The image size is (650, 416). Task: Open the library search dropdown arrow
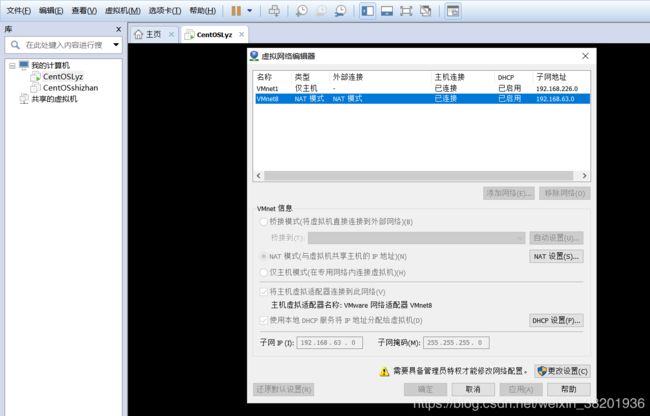[116, 45]
